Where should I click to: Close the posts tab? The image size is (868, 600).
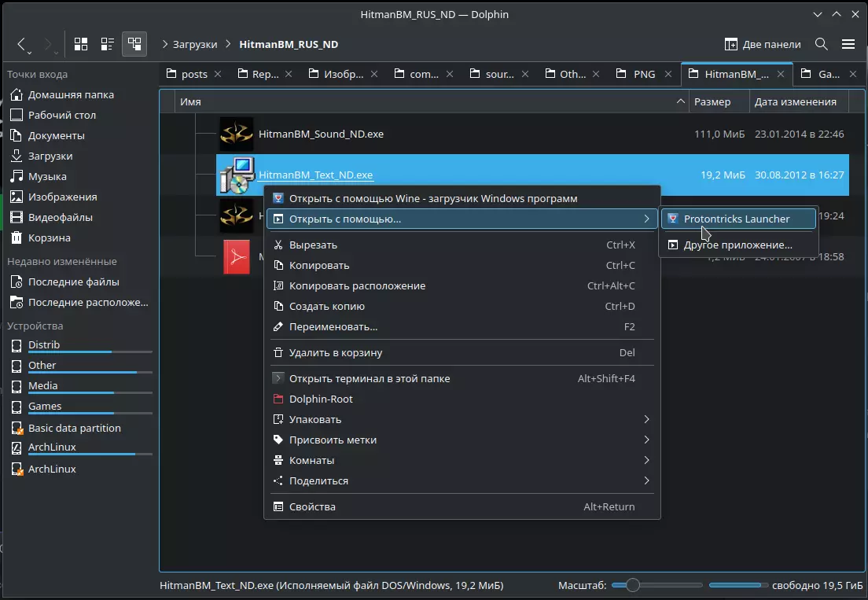(x=219, y=74)
